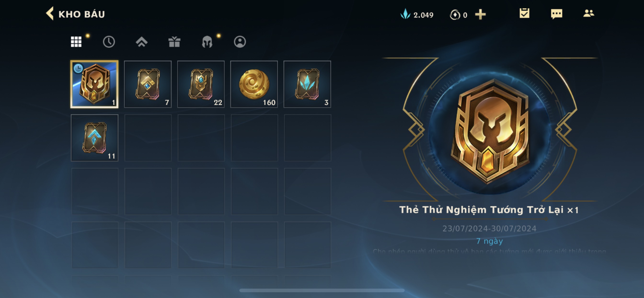
Task: Select the gold diamond card with count 7
Action: tap(148, 84)
